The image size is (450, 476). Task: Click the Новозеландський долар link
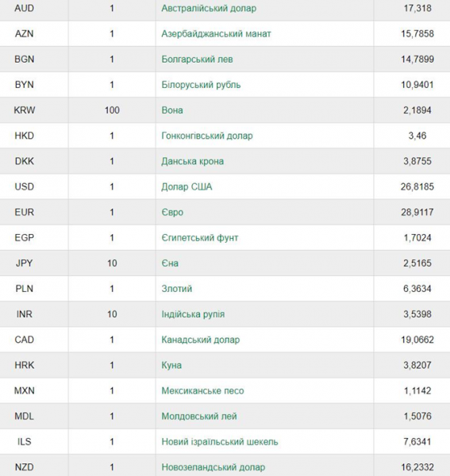point(213,467)
